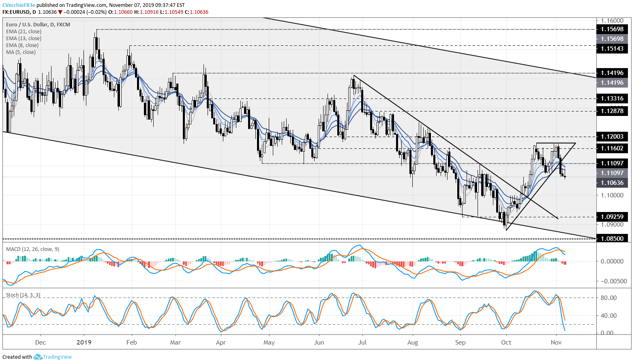Click the 1.16000 axis price value
Image resolution: width=634 pixels, height=364 pixels.
612,20
